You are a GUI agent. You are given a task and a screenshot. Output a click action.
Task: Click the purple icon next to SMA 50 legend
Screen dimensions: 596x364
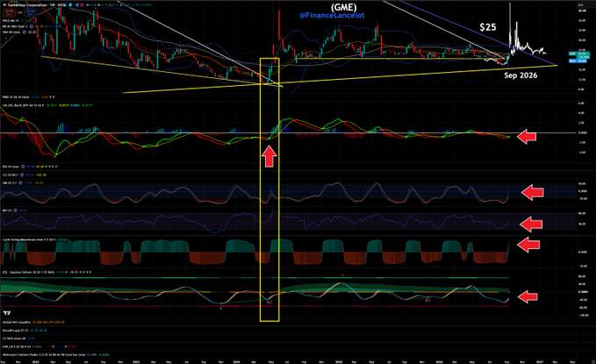click(24, 32)
